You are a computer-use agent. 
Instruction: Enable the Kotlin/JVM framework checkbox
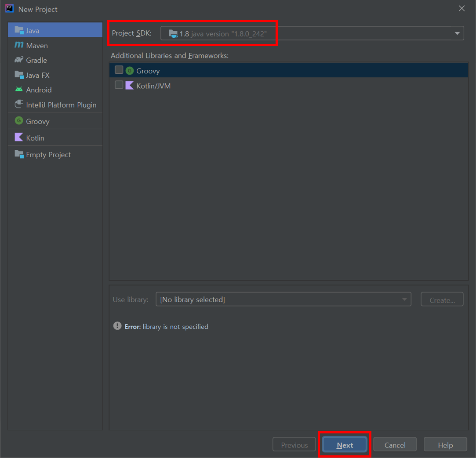(x=119, y=85)
